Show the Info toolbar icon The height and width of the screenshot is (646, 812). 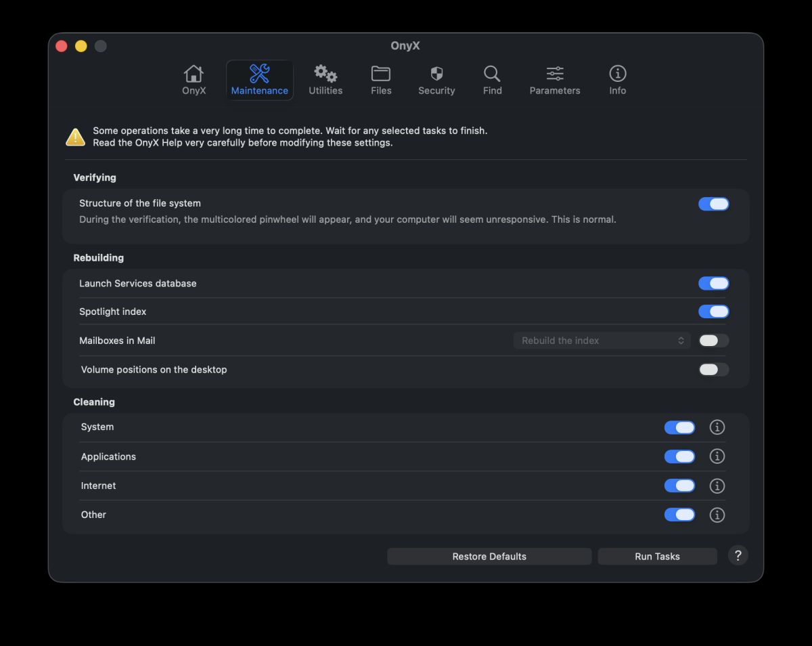pos(618,73)
